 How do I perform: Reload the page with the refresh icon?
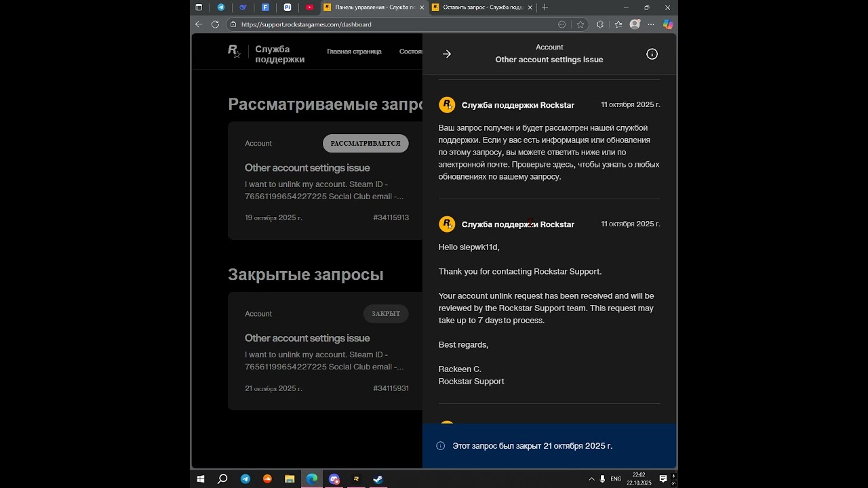tap(216, 24)
